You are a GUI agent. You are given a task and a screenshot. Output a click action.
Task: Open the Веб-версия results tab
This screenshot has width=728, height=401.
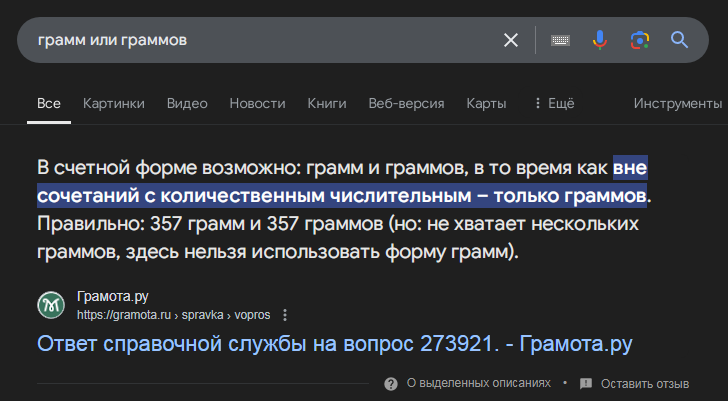pos(406,103)
